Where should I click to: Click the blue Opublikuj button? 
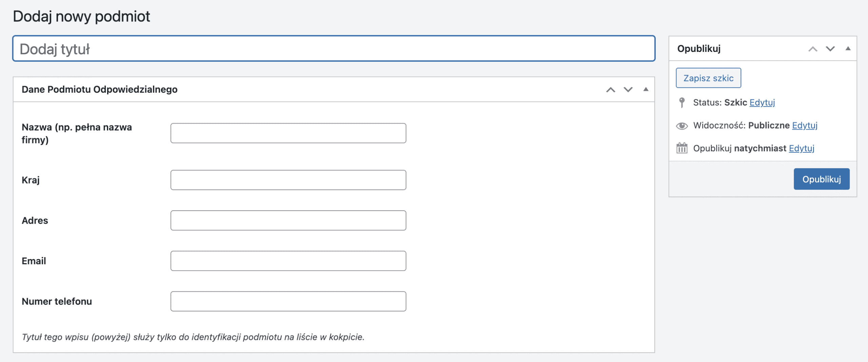[821, 179]
